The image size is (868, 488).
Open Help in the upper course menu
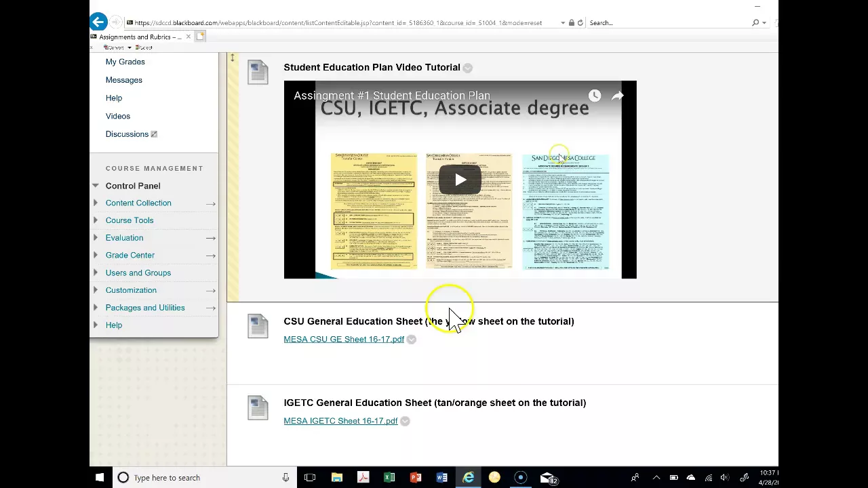(x=114, y=98)
